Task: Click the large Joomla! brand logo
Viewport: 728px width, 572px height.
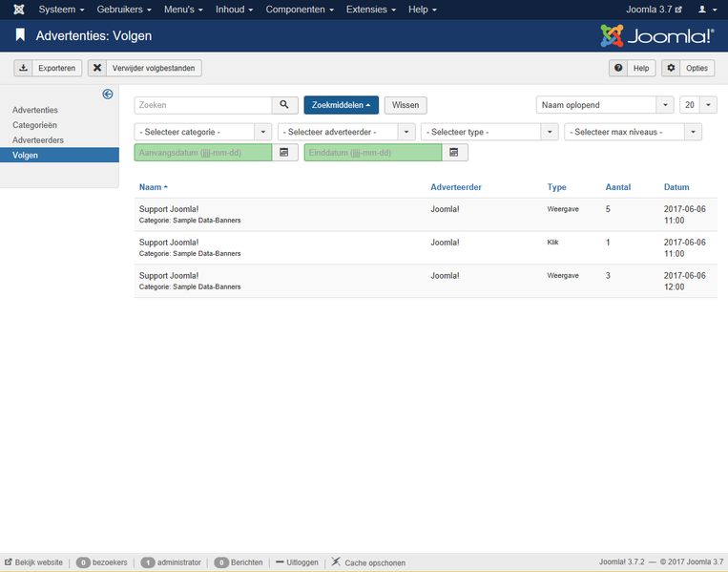Action: (x=657, y=35)
